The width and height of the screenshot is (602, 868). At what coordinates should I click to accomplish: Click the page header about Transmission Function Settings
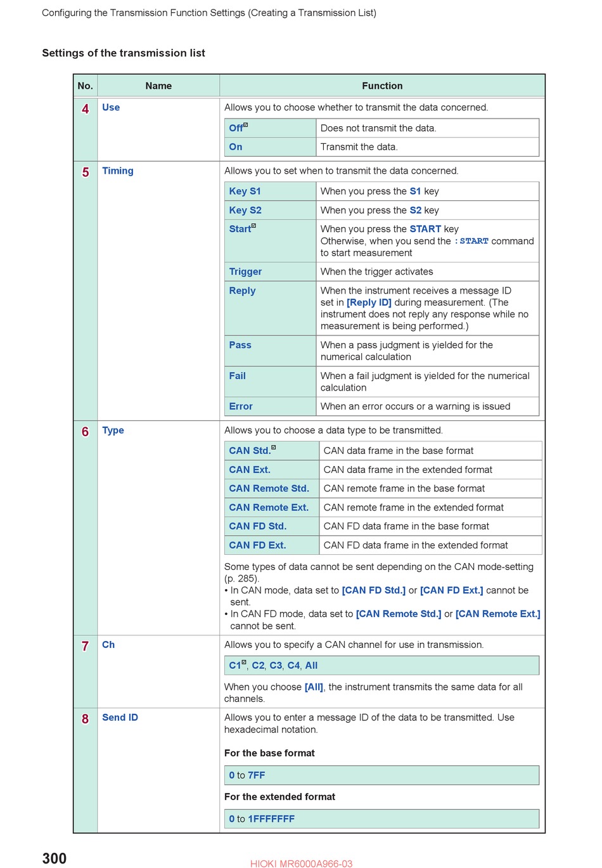(209, 13)
